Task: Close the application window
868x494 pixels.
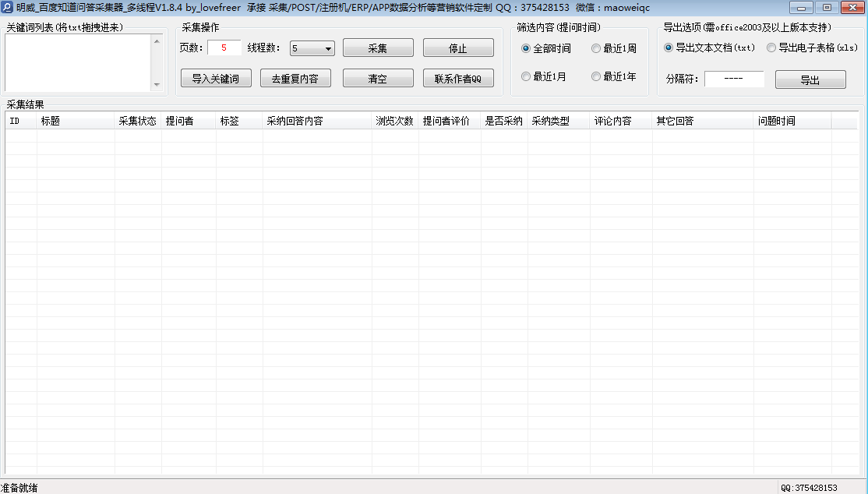Action: tap(853, 7)
